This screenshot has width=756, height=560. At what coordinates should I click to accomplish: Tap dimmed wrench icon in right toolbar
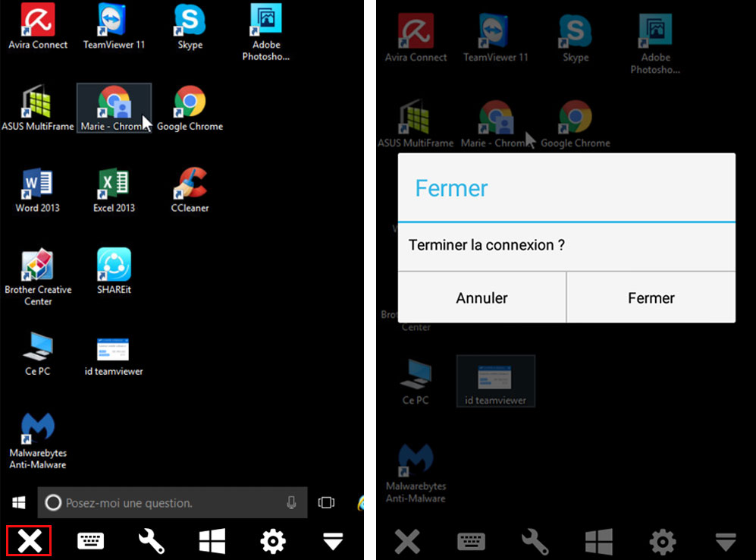(x=535, y=541)
